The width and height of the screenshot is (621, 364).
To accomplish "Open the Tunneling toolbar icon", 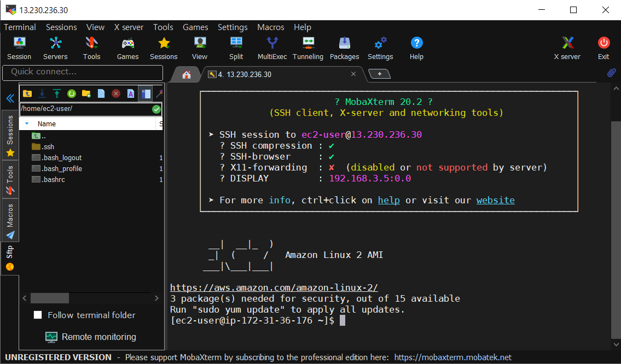I will point(308,48).
